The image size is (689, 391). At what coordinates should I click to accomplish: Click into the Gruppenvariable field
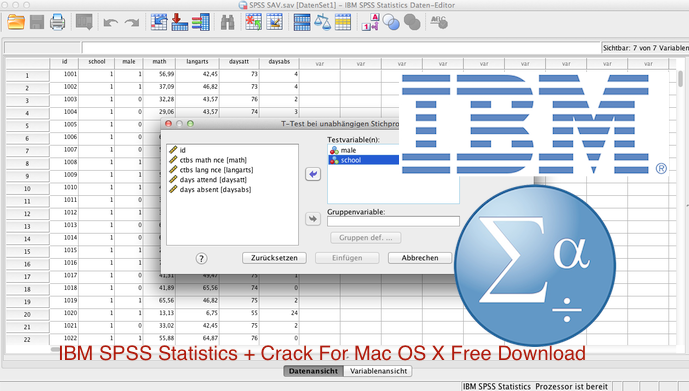(x=393, y=221)
